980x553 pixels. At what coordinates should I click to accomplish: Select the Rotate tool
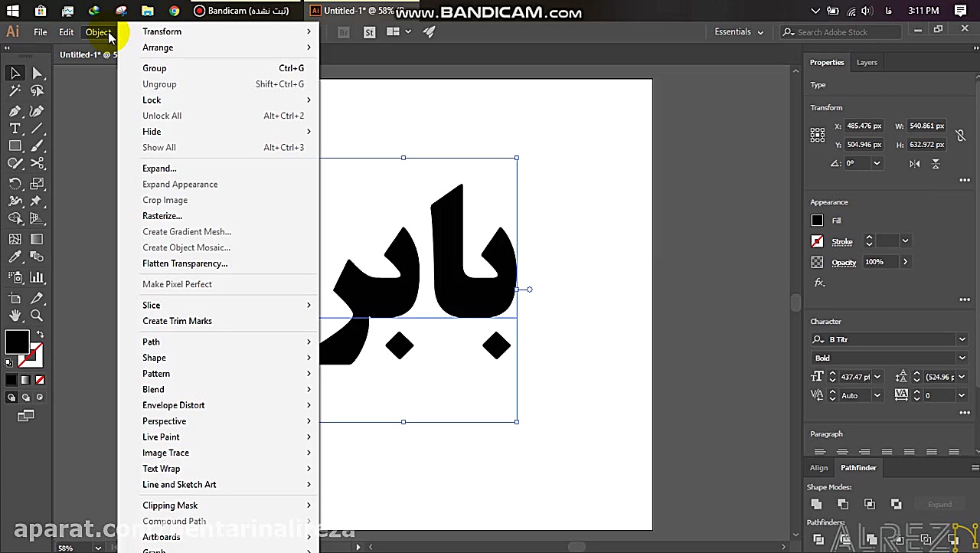click(x=15, y=184)
